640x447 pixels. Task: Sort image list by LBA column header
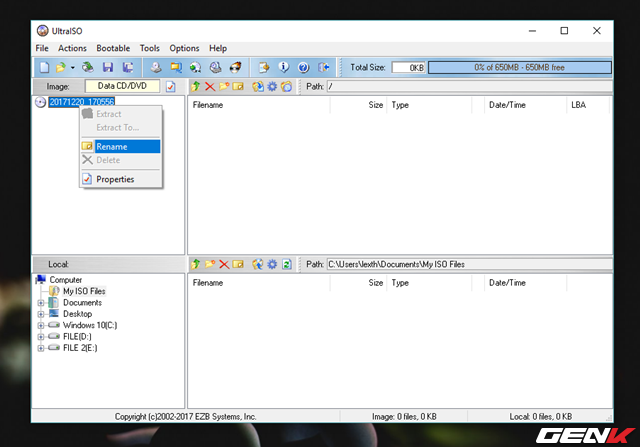[x=588, y=105]
